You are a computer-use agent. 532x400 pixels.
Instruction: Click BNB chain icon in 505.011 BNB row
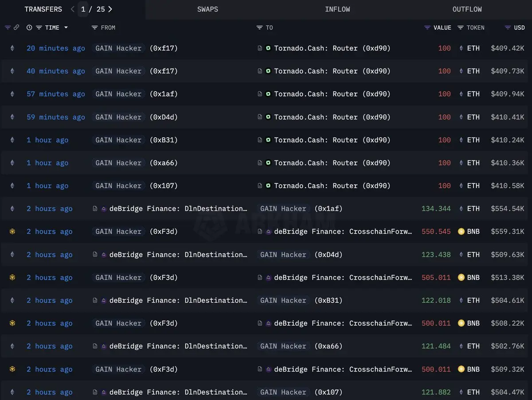point(12,277)
